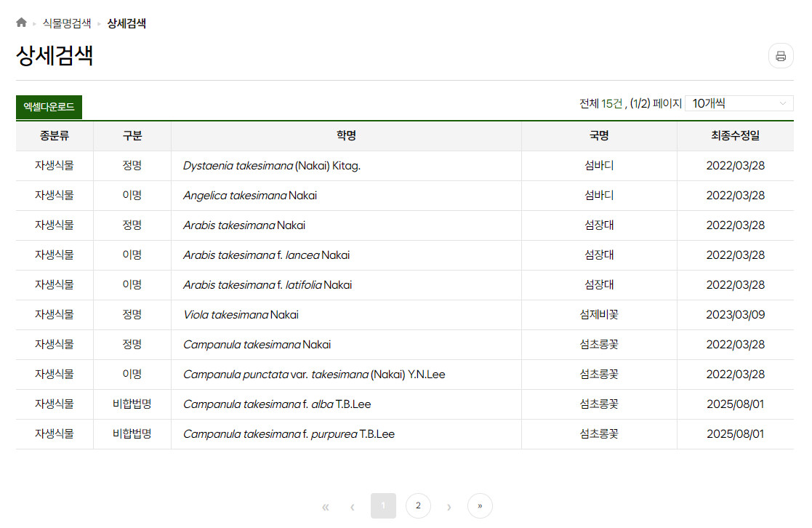Screen dimensions: 812x528
Task: Open the 10개씩 per-page dropdown
Action: [739, 103]
